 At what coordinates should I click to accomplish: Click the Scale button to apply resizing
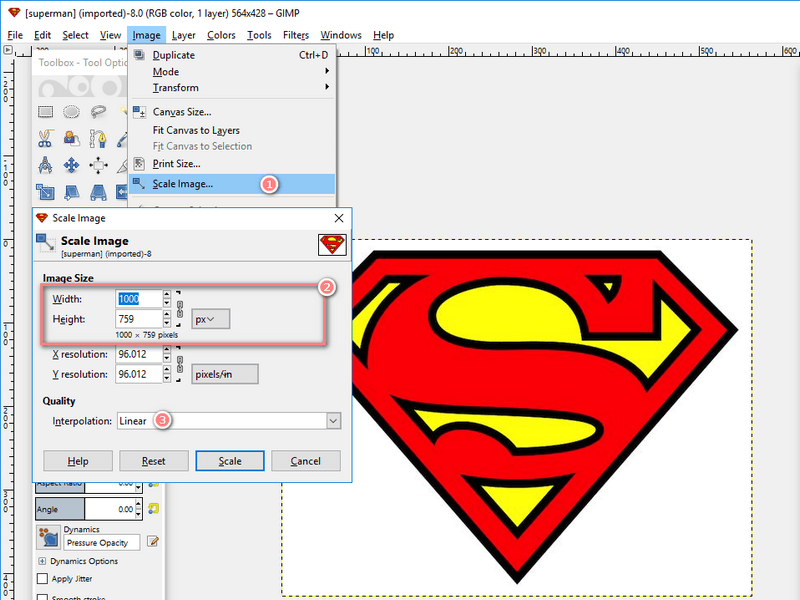click(230, 461)
